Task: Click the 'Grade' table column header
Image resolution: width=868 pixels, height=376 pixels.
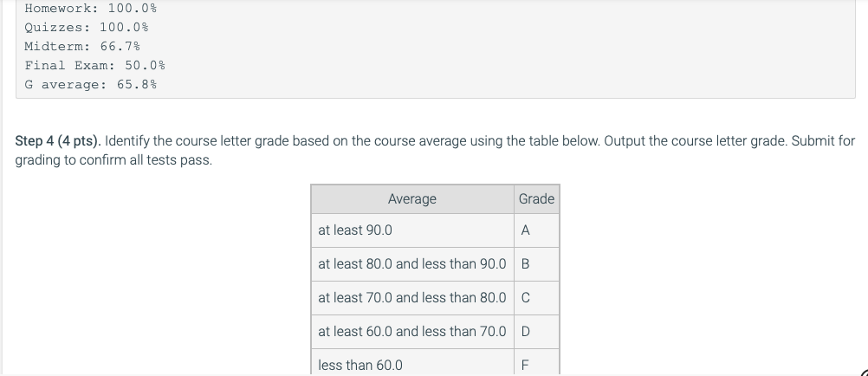Action: (536, 199)
